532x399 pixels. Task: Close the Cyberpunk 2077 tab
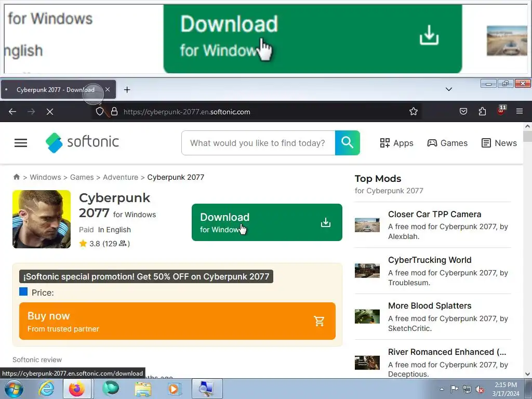pos(108,89)
